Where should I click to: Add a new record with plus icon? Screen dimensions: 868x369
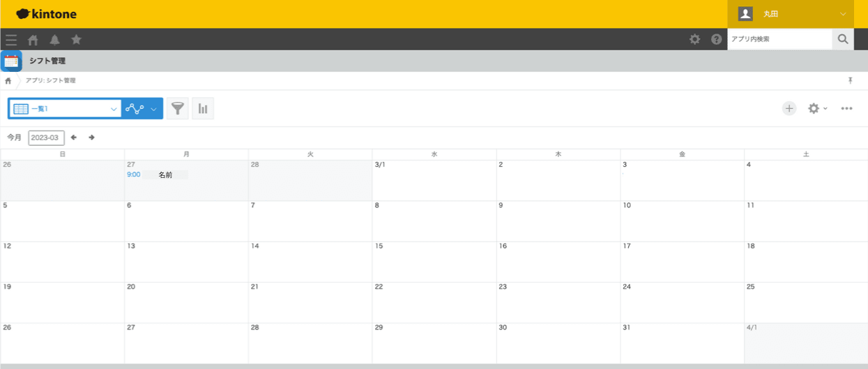point(789,108)
